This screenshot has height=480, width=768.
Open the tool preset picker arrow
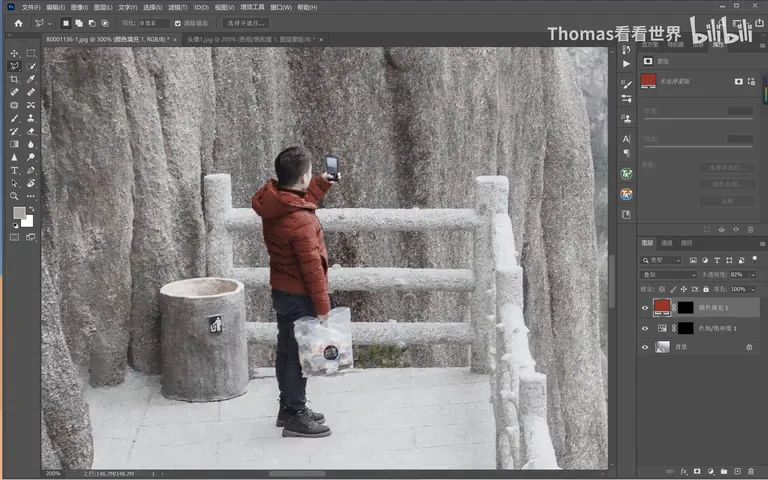pos(49,23)
